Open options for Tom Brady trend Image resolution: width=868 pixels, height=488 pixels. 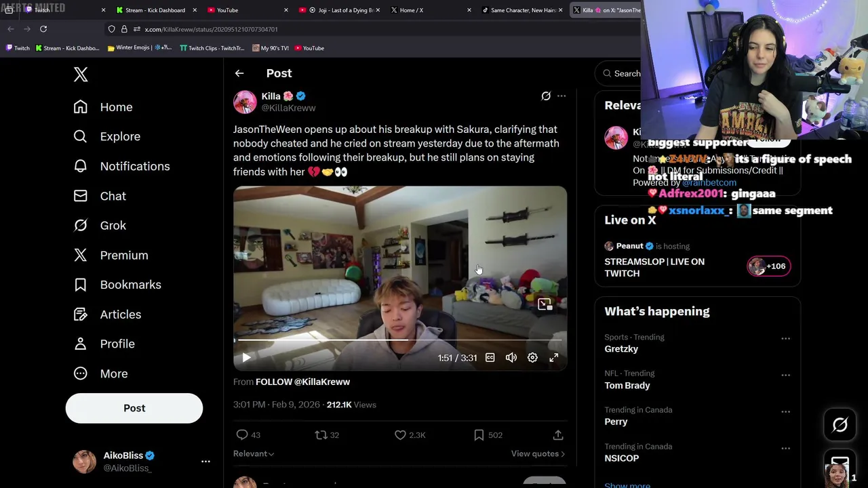point(785,375)
